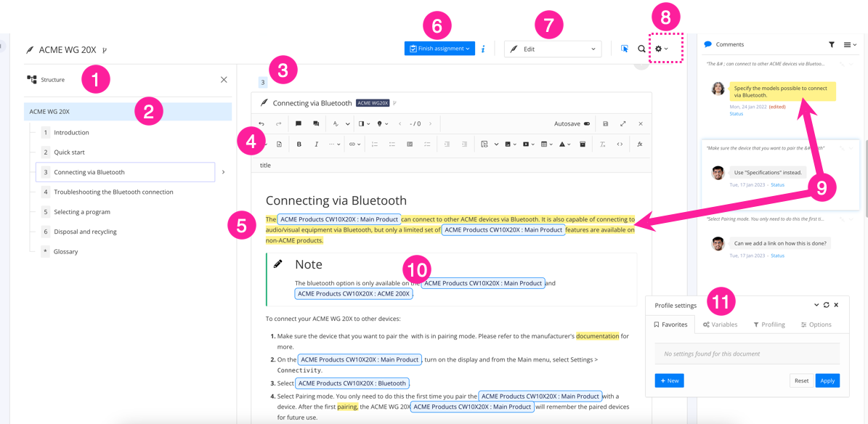Toggle bold formatting in the editor toolbar
This screenshot has width=868, height=424.
[299, 144]
